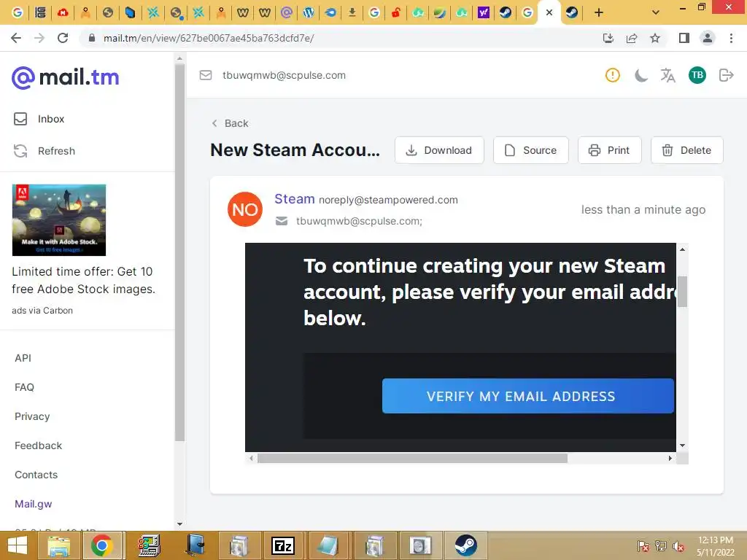Open the language translate icon

coord(668,75)
